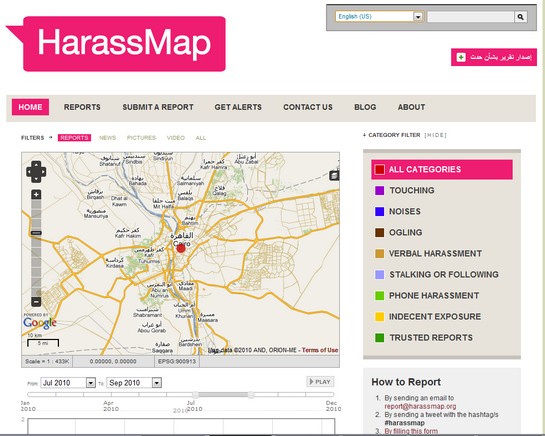Click the map zoom-out minus button
Viewport: 545px width, 436px height.
(x=36, y=301)
